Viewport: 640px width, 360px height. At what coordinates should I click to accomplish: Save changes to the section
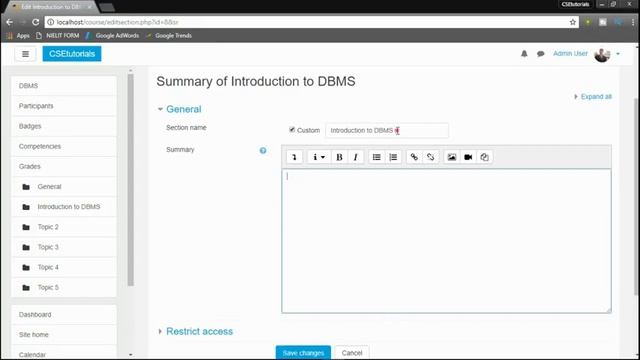click(x=303, y=353)
